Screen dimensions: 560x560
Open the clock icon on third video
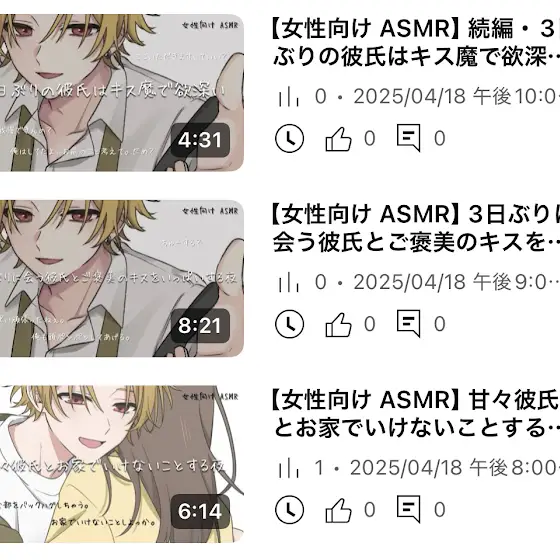tap(289, 510)
